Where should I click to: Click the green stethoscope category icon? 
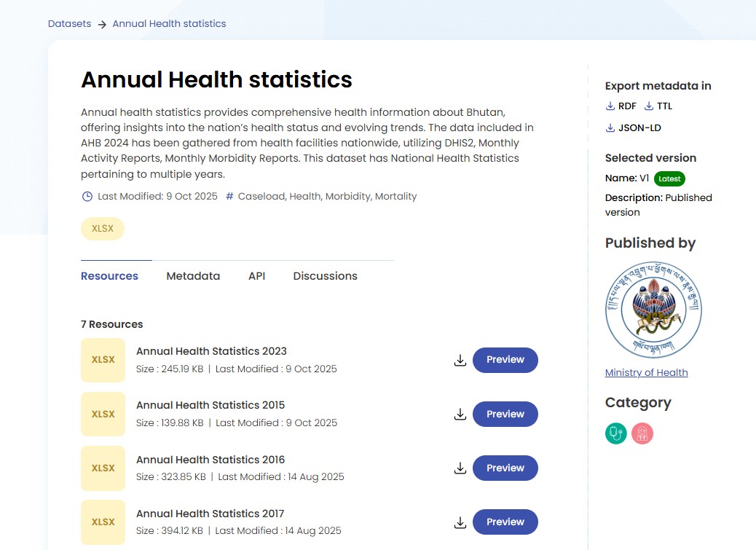pyautogui.click(x=615, y=433)
